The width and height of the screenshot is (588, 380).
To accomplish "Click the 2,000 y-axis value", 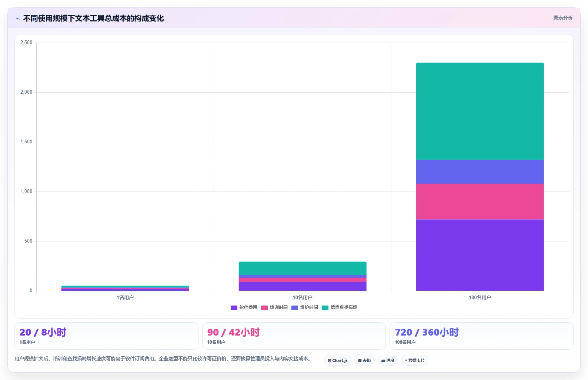I will [26, 92].
